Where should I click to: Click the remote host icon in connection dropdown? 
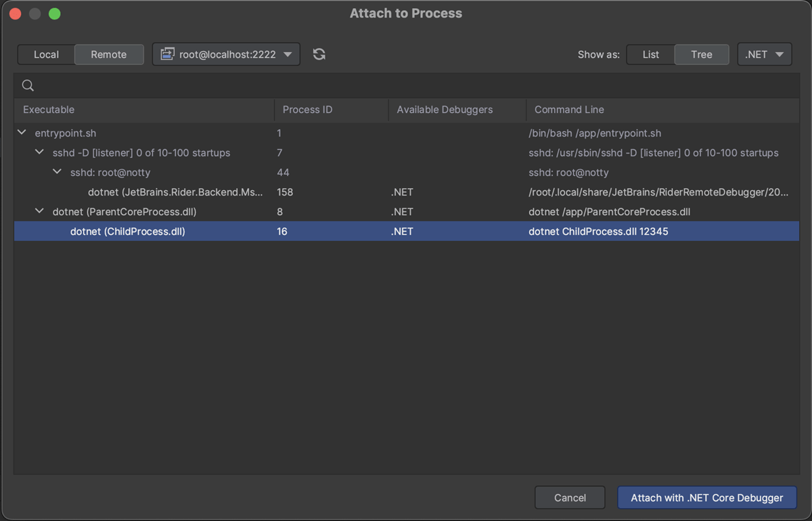[x=167, y=54]
